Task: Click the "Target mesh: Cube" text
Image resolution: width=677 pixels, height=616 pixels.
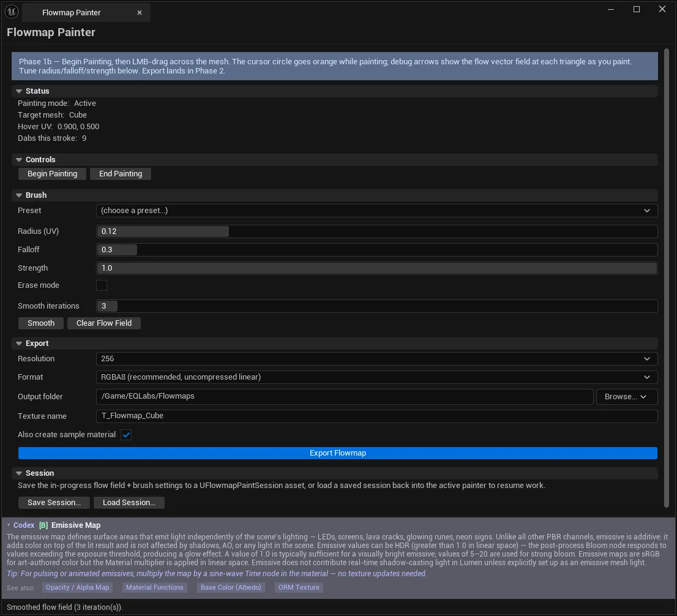Action: tap(52, 115)
